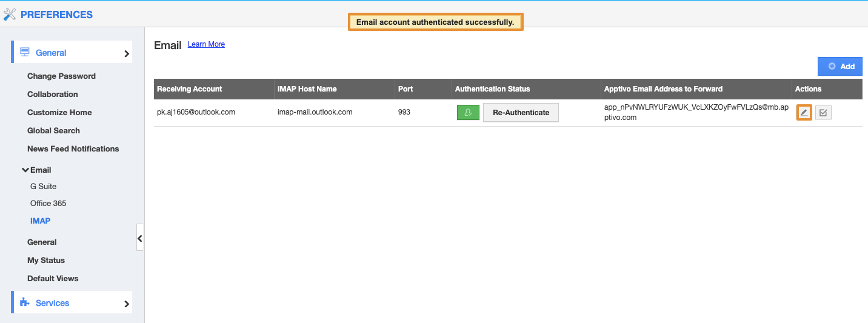Click the Email page heading
Viewport: 868px width, 323px height.
point(168,45)
